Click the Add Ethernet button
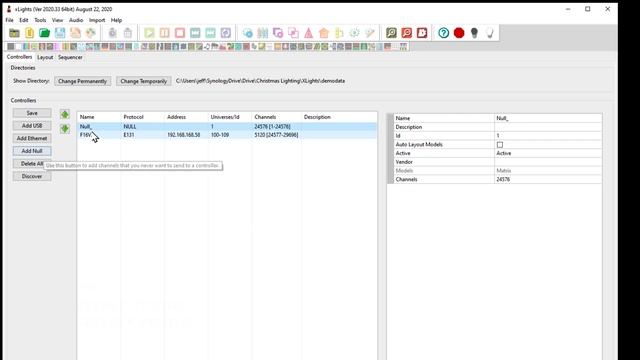 [x=32, y=138]
